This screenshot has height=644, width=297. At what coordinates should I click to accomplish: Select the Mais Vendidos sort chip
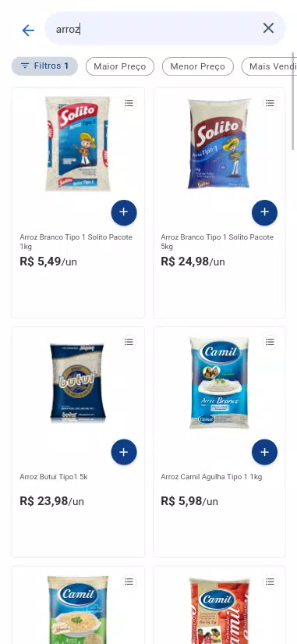point(269,66)
